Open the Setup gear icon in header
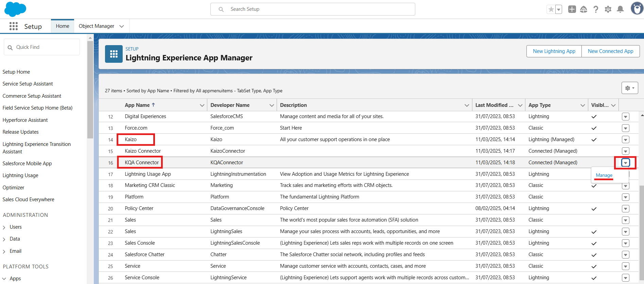Screen dimensions: 644x284 (608, 9)
